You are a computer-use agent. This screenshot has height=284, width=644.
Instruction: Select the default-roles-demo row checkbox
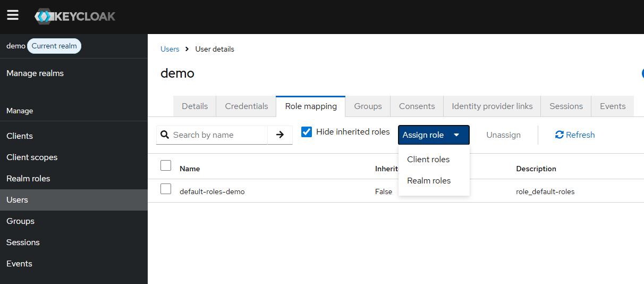click(166, 189)
